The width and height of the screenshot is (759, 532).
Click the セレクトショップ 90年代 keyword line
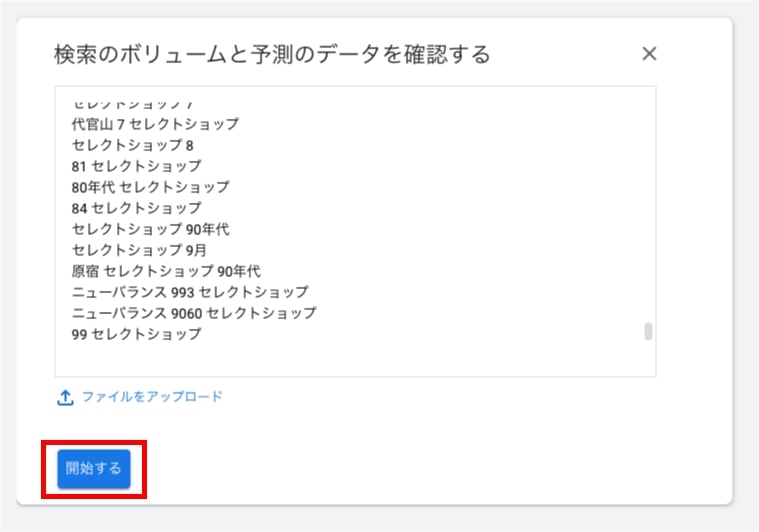pos(150,229)
